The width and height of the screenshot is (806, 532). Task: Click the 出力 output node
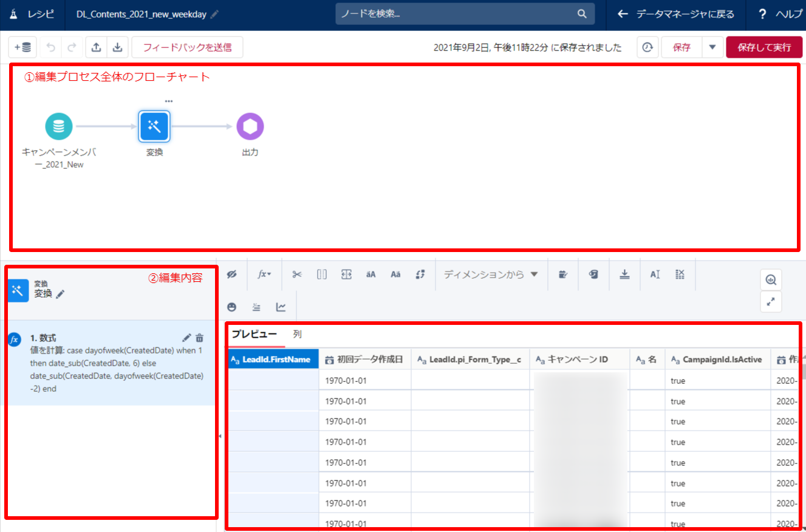pyautogui.click(x=250, y=126)
